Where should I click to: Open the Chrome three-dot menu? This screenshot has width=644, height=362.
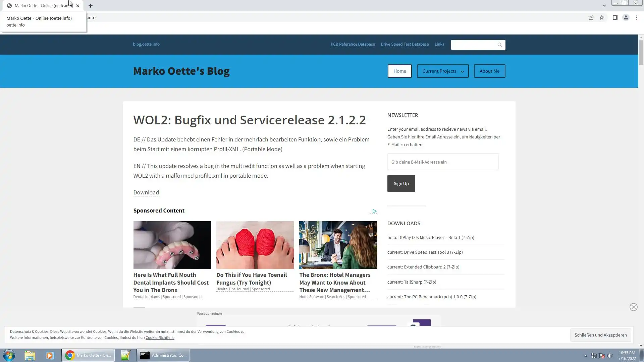pyautogui.click(x=637, y=17)
